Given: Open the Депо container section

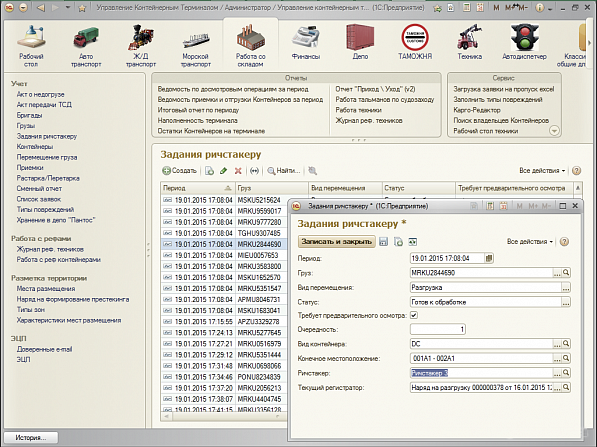Looking at the screenshot, I should [x=360, y=42].
